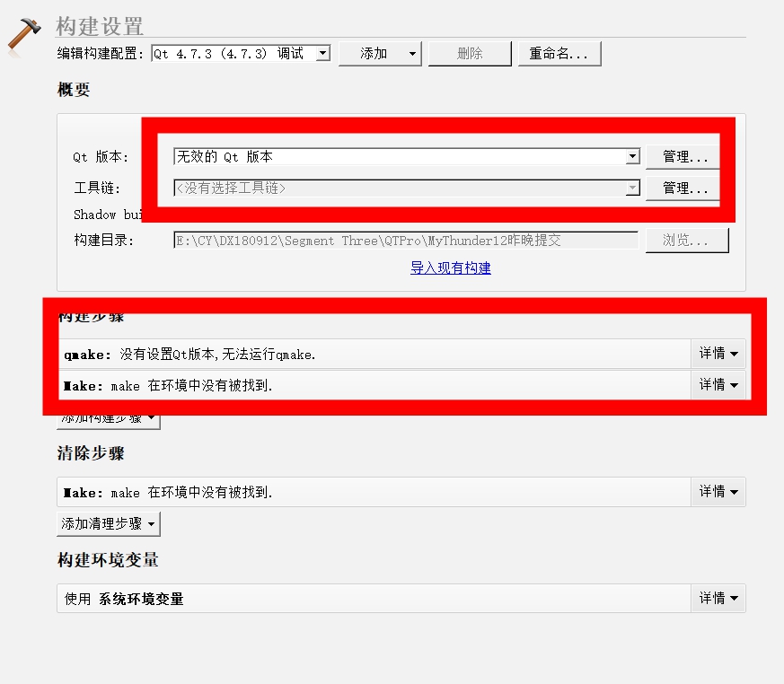Click the 构建目录 path input field

404,240
